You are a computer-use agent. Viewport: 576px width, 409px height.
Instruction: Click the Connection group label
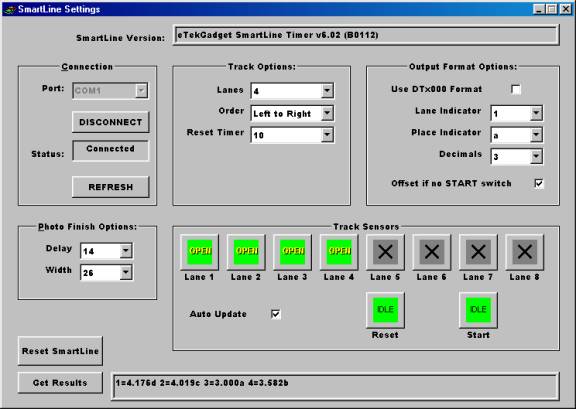coord(87,67)
